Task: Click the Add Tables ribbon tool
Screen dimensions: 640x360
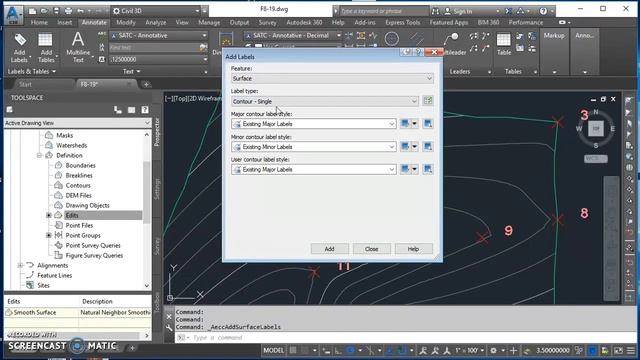Action: (x=46, y=48)
